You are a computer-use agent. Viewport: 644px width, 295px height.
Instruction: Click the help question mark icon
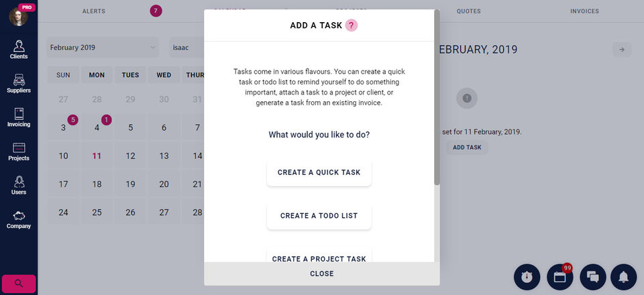(x=352, y=25)
